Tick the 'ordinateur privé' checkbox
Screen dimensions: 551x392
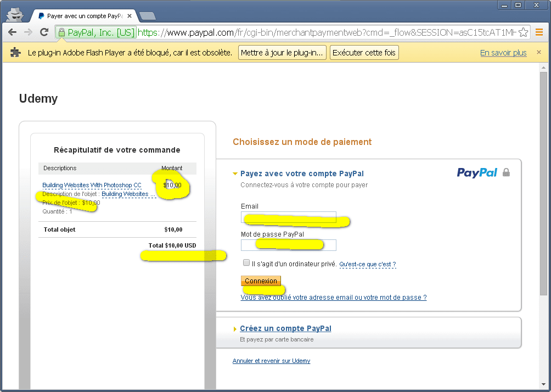pyautogui.click(x=246, y=262)
